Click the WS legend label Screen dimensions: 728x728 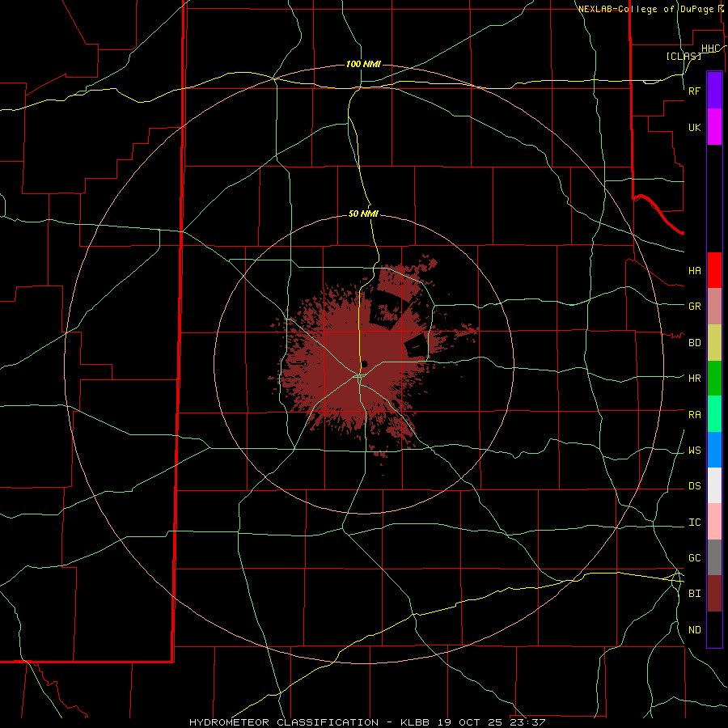pos(695,451)
